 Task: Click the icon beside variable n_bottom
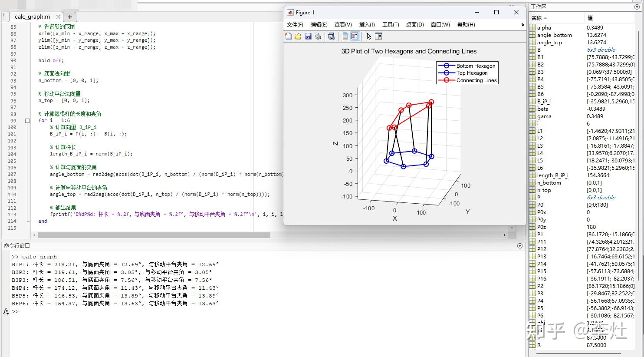[x=532, y=183]
